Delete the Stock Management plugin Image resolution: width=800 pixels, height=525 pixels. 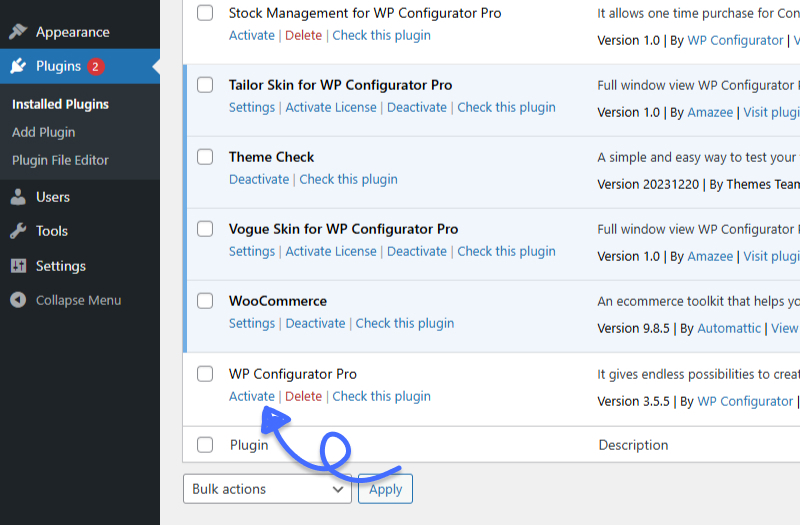[303, 35]
